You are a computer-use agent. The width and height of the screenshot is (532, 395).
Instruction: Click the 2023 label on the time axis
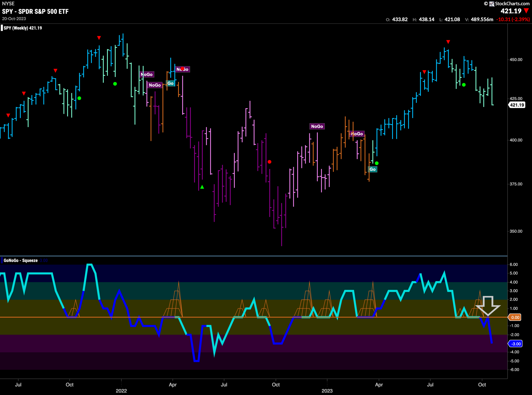pyautogui.click(x=327, y=390)
